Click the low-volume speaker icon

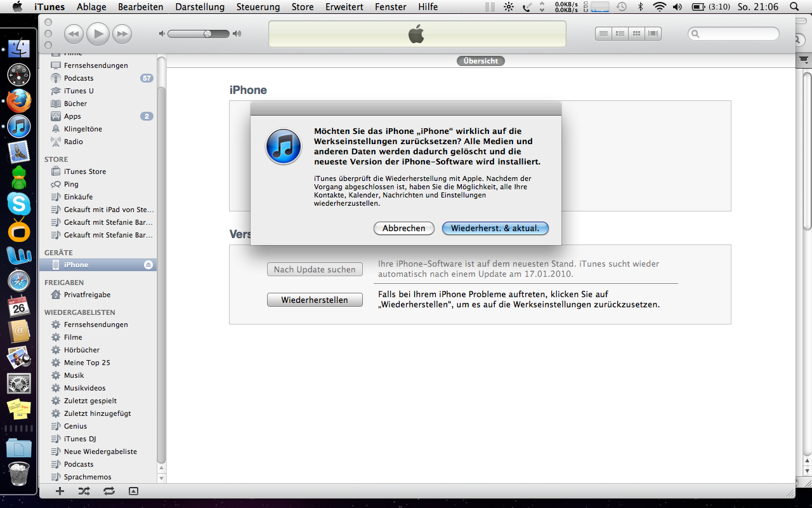tap(162, 34)
